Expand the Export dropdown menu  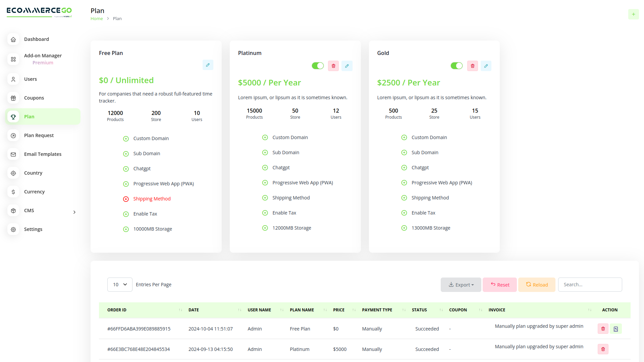click(x=461, y=284)
